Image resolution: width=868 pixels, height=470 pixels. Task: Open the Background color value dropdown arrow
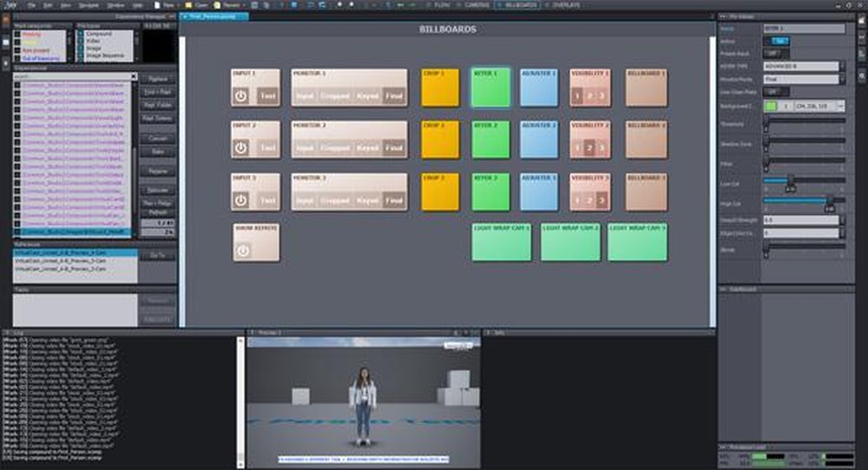[840, 105]
